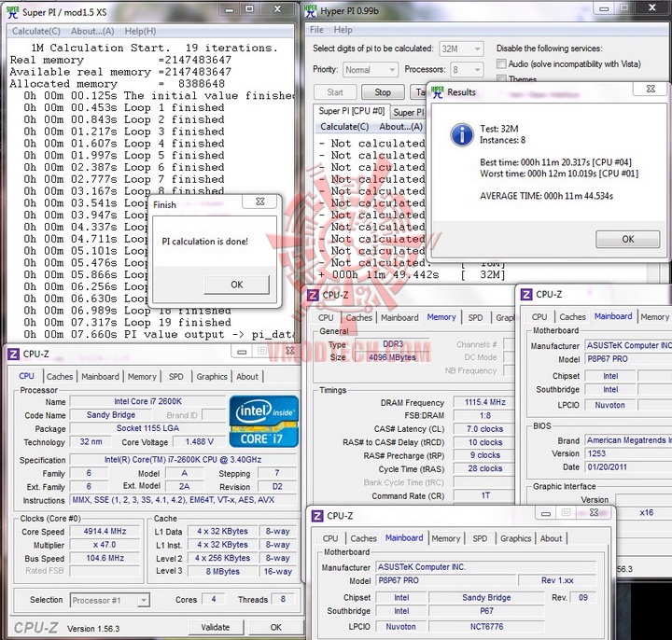Click the Validate button in CPU-Z
Viewport: 672px width, 640px height.
[216, 627]
